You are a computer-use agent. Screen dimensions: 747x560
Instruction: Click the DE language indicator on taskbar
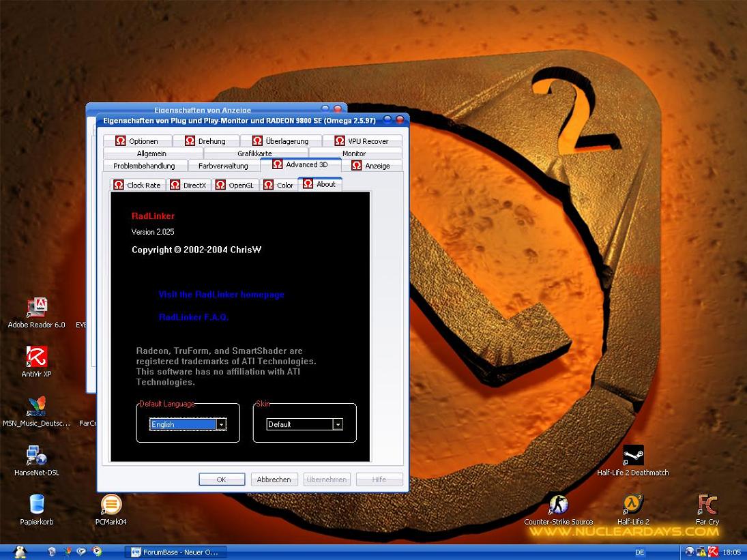[x=640, y=552]
